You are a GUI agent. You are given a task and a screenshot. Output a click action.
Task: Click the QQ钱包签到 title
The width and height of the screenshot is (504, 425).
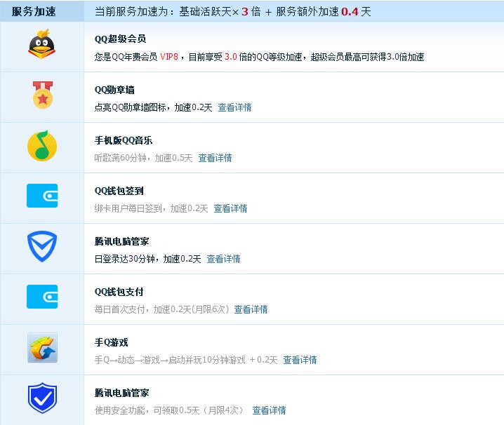119,191
